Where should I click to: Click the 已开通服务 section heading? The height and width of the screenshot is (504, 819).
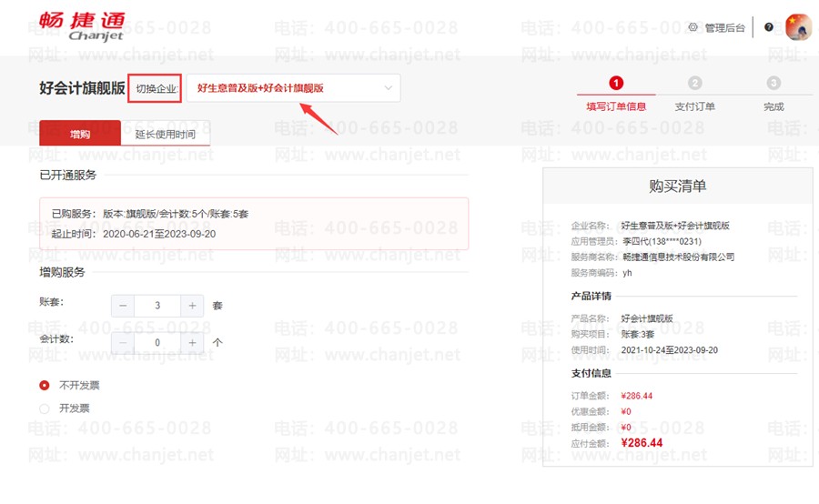[68, 175]
